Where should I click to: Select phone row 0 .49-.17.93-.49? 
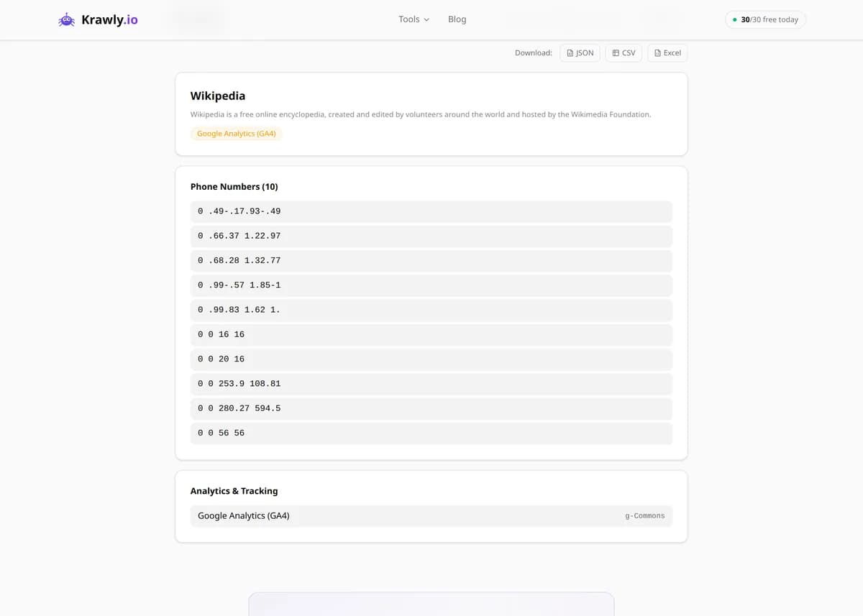pos(431,211)
